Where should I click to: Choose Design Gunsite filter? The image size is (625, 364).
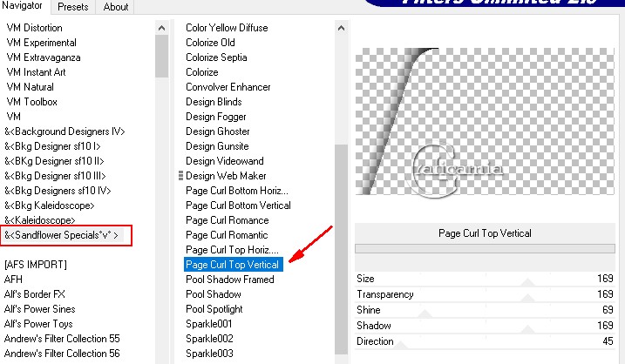217,146
